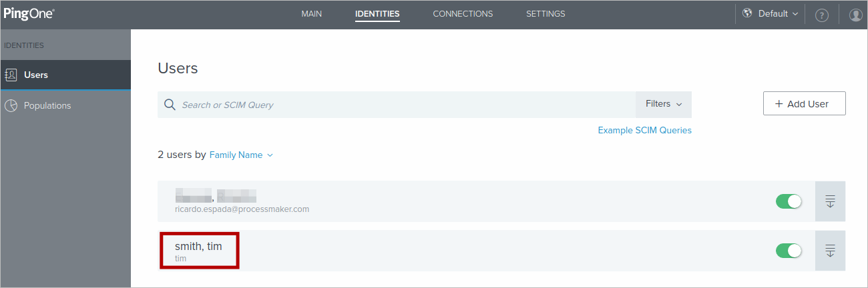Viewport: 868px width, 288px height.
Task: Switch to the CONNECTIONS tab
Action: coord(463,14)
